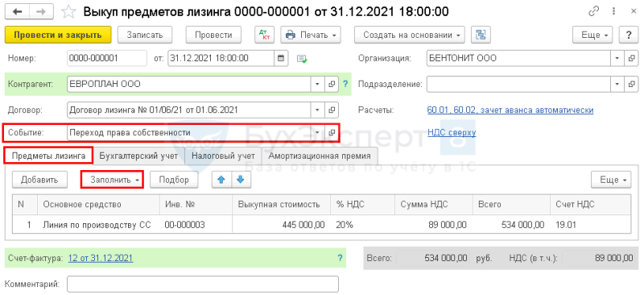Screen dimensions: 644x295
Task: Copy the link using the chain icon
Action: coord(594,11)
